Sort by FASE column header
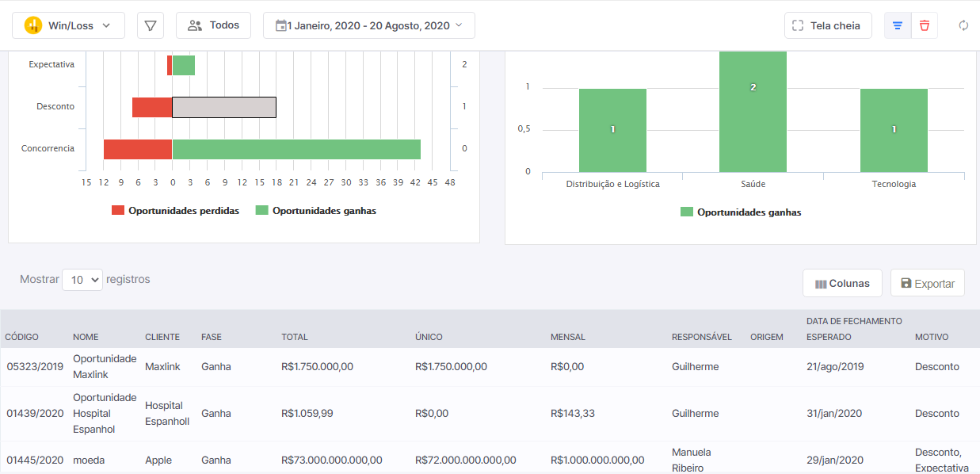Viewport: 980px width, 474px height. click(x=212, y=337)
